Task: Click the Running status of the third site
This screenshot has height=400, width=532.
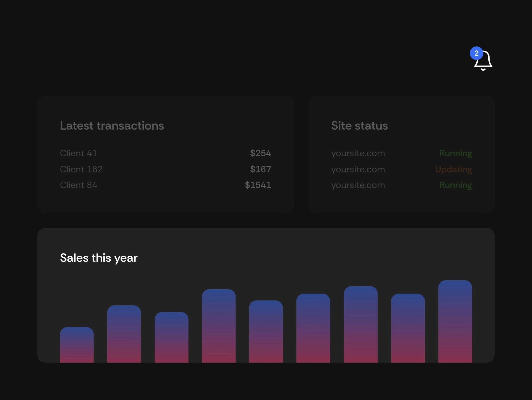Action: coord(456,185)
